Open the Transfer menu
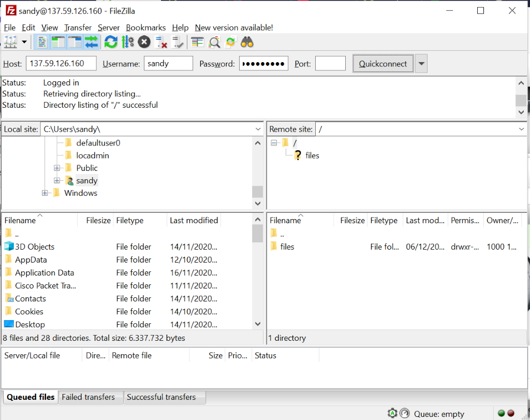 click(78, 28)
